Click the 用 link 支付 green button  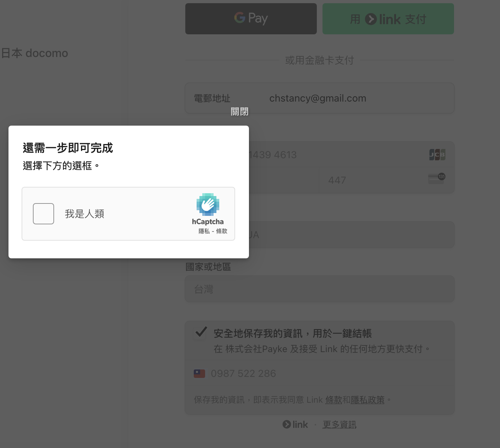tap(388, 19)
